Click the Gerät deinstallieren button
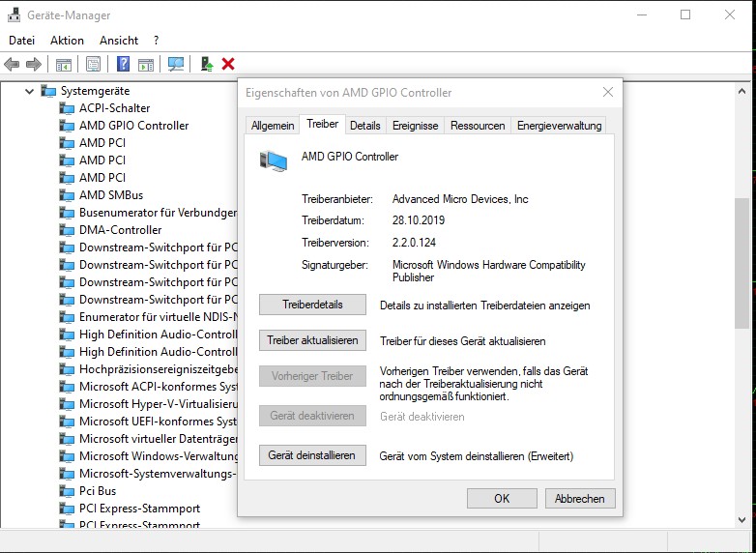This screenshot has height=553, width=756. 312,455
